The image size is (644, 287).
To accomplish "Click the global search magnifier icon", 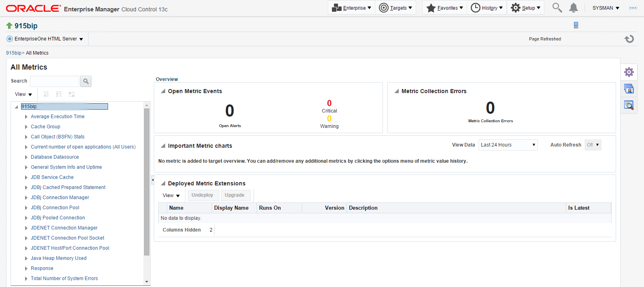I will pos(557,8).
